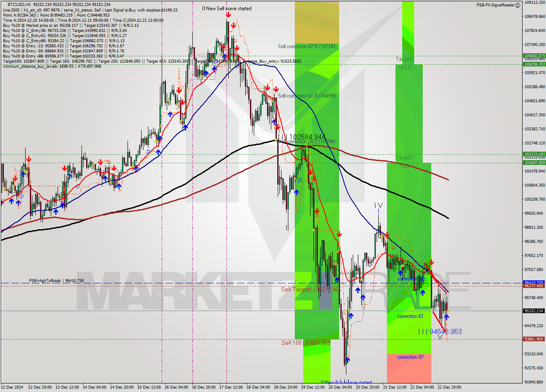The width and height of the screenshot is (546, 392).
Task: Click the 'minimum_distance_buy_levels: 1698.93' line
Action: [x=52, y=66]
